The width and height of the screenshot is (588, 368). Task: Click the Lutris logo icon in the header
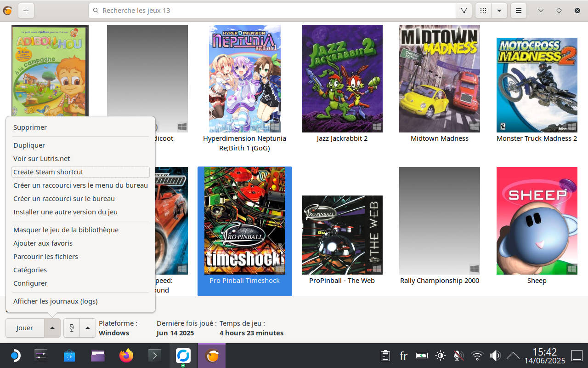tap(7, 10)
